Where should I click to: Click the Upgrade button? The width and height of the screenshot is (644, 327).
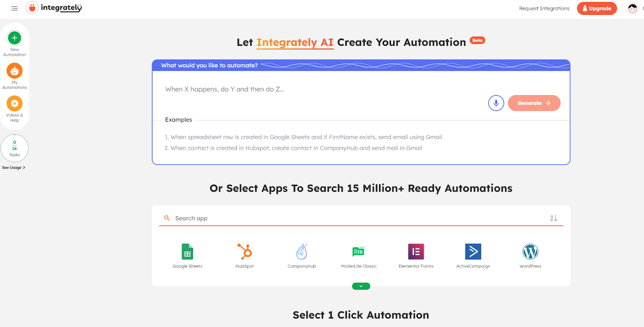pyautogui.click(x=597, y=8)
